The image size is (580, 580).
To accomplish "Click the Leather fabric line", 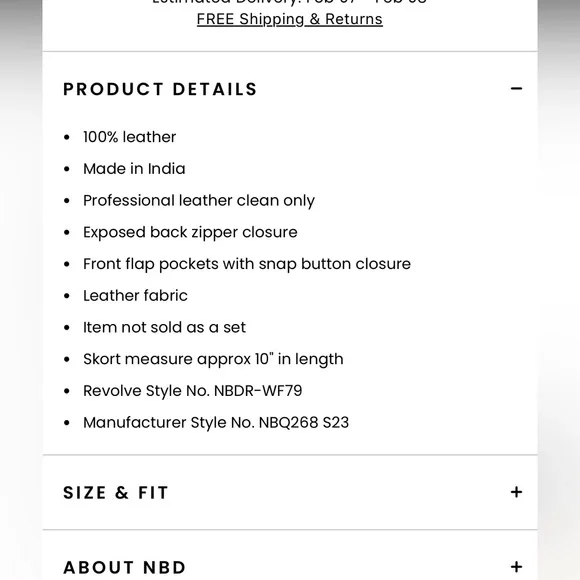I will 135,296.
